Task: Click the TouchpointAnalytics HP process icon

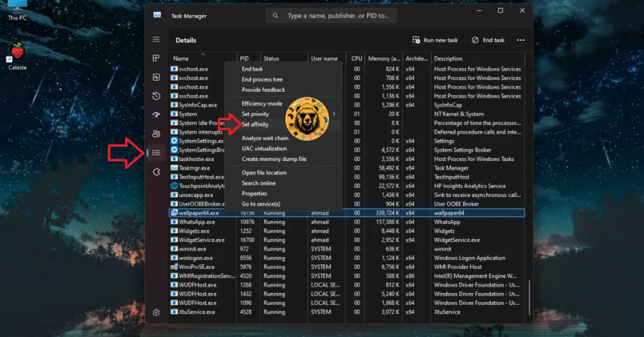Action: pos(174,186)
